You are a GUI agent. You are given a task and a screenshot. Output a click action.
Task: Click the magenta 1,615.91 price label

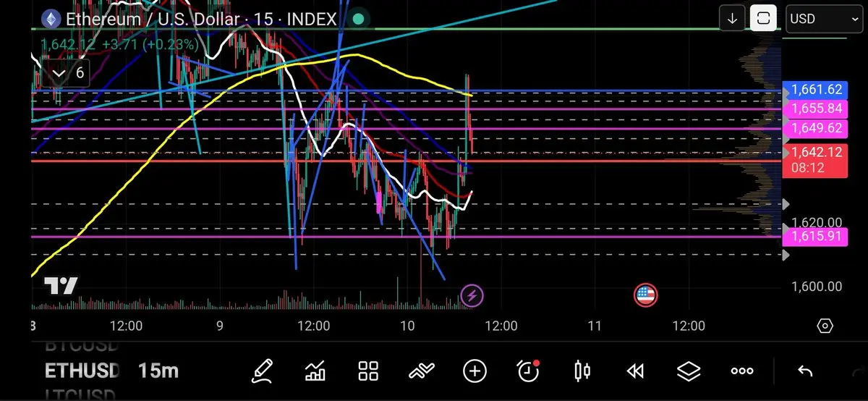(x=817, y=236)
